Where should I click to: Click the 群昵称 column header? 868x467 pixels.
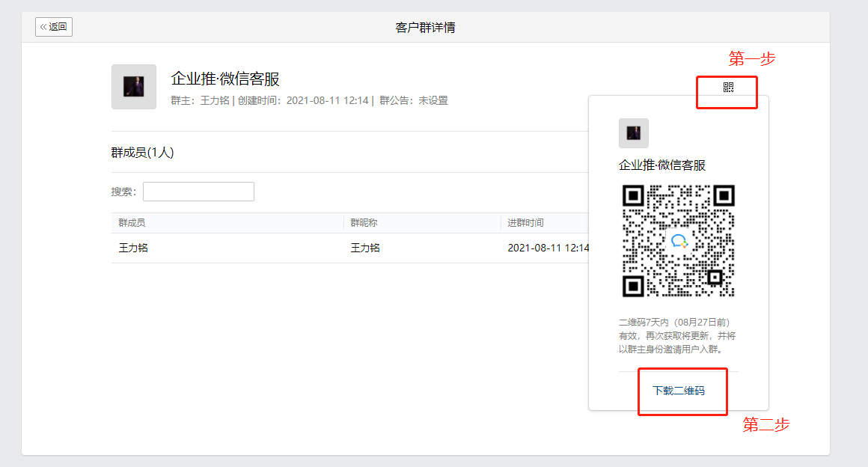[x=364, y=223]
